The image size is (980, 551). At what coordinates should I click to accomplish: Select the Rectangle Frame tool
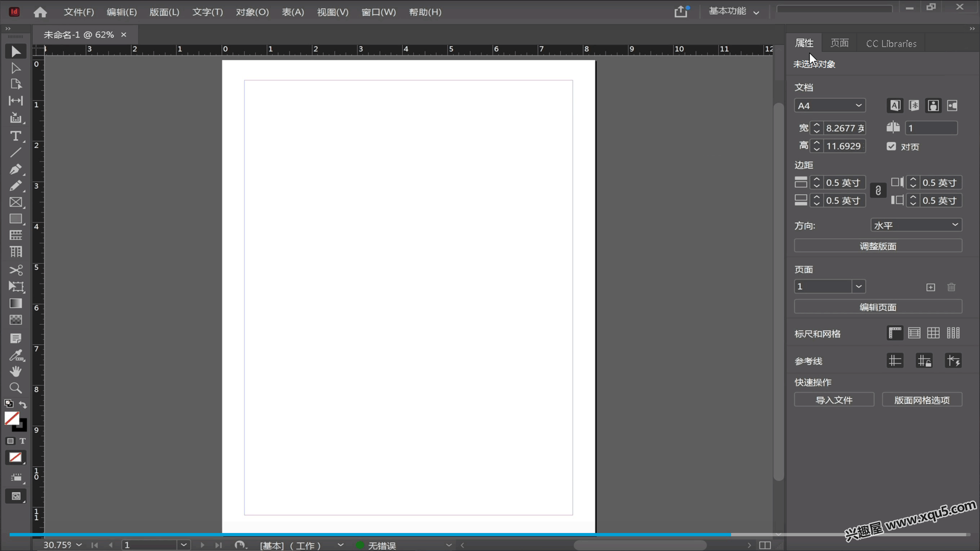point(15,202)
